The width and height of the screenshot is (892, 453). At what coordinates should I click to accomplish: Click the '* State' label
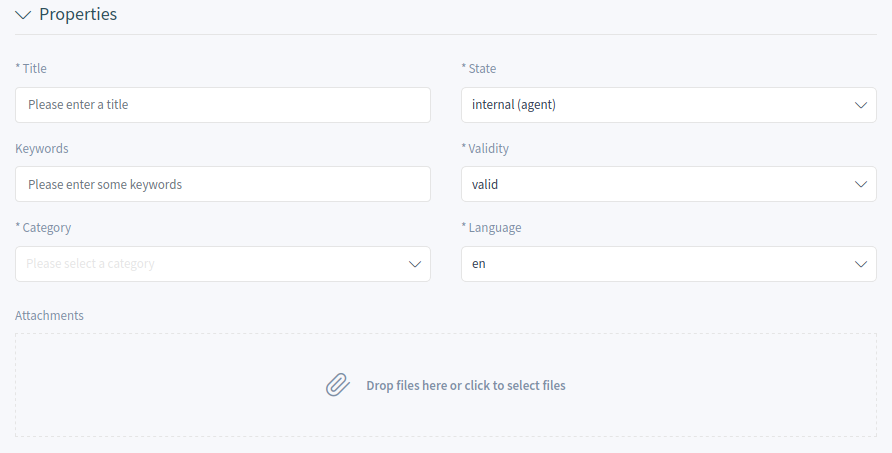click(x=478, y=68)
